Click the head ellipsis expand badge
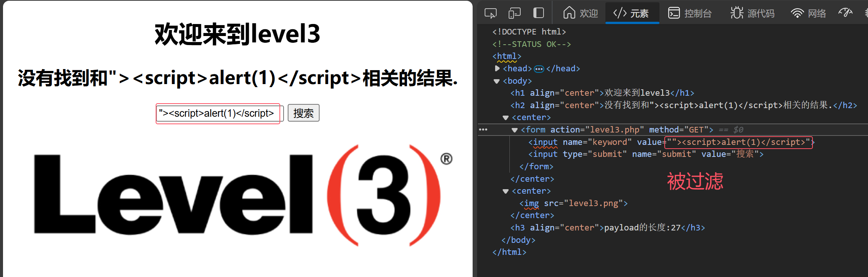This screenshot has width=868, height=277. pos(539,69)
